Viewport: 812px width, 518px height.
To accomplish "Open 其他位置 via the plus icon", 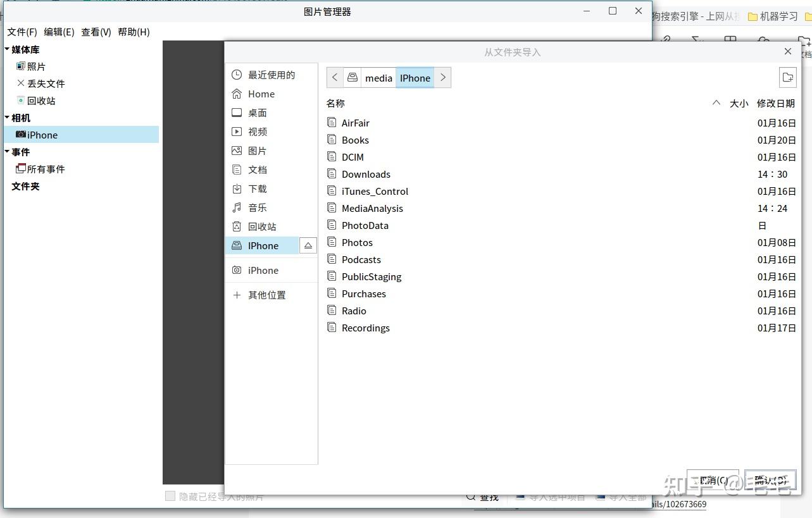I will click(x=237, y=295).
